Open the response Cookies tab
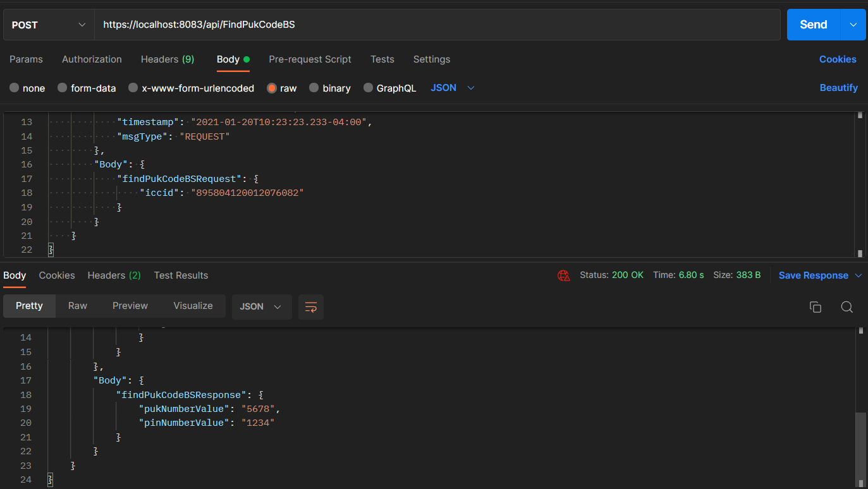This screenshot has width=868, height=489. coord(57,275)
